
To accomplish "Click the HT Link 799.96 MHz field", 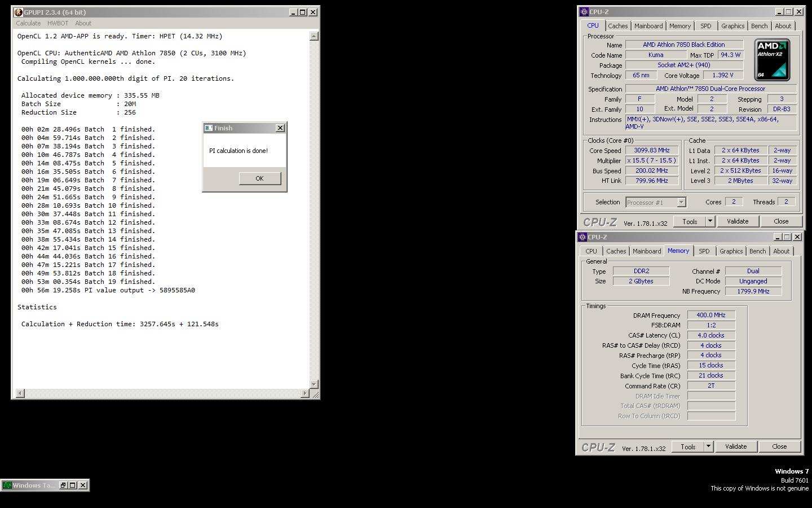I will click(x=652, y=181).
